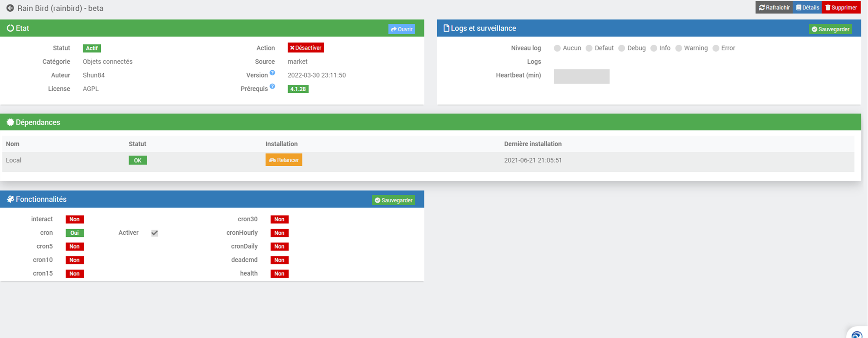Click the Nom column header
Image resolution: width=868 pixels, height=338 pixels.
click(13, 144)
